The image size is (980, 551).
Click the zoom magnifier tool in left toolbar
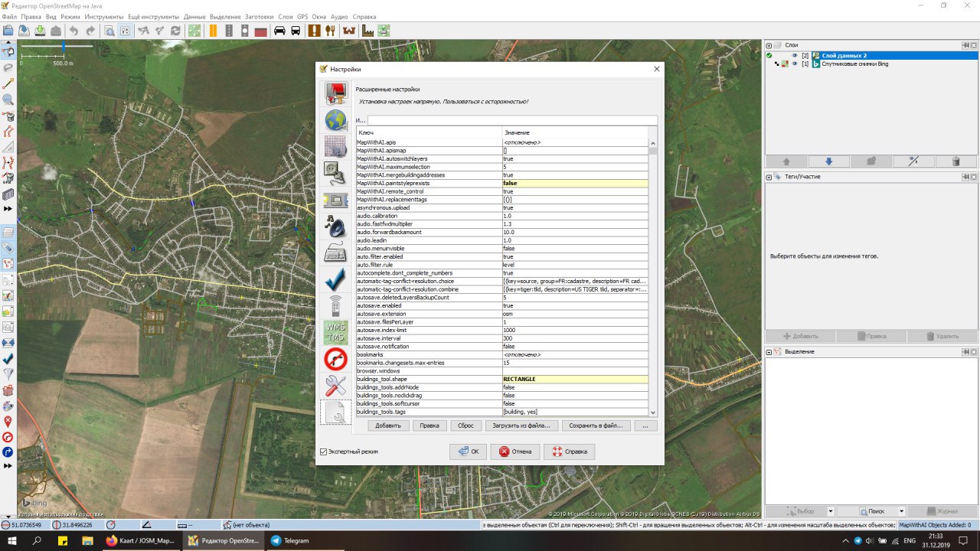point(8,99)
